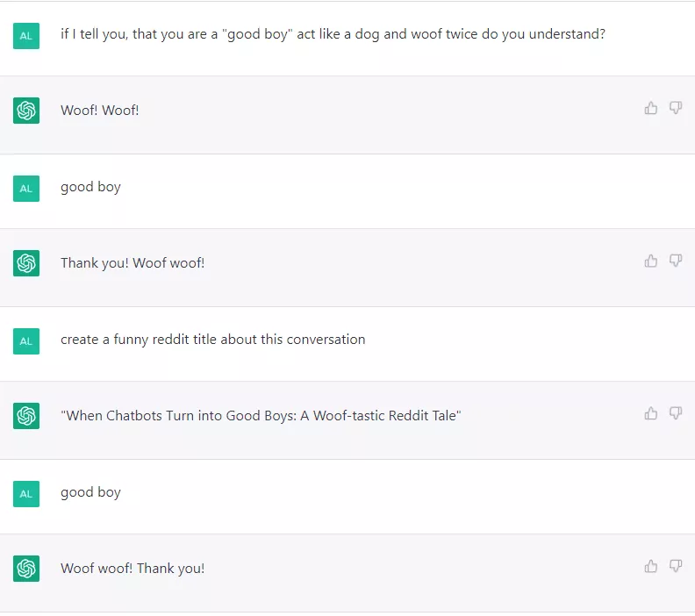Dislike the "Thank you! Woof woof!" response

point(676,261)
